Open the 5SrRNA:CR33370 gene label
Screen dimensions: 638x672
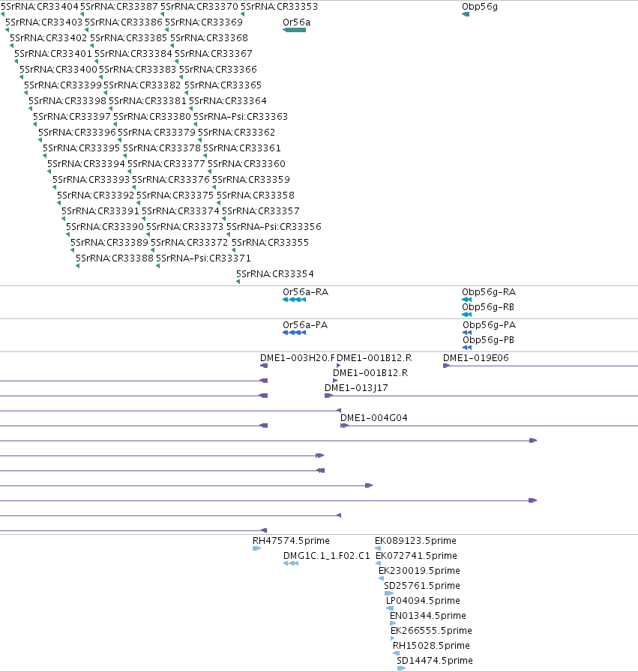click(199, 7)
